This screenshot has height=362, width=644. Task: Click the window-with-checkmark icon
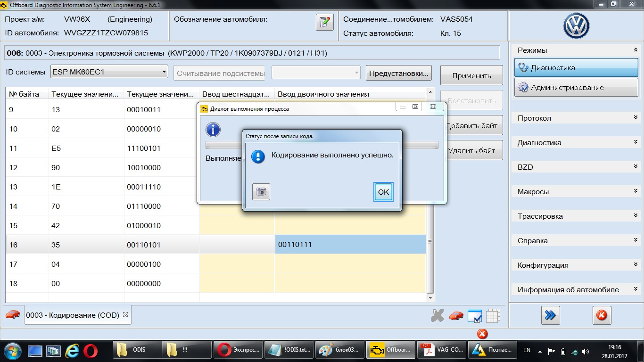pos(474,316)
